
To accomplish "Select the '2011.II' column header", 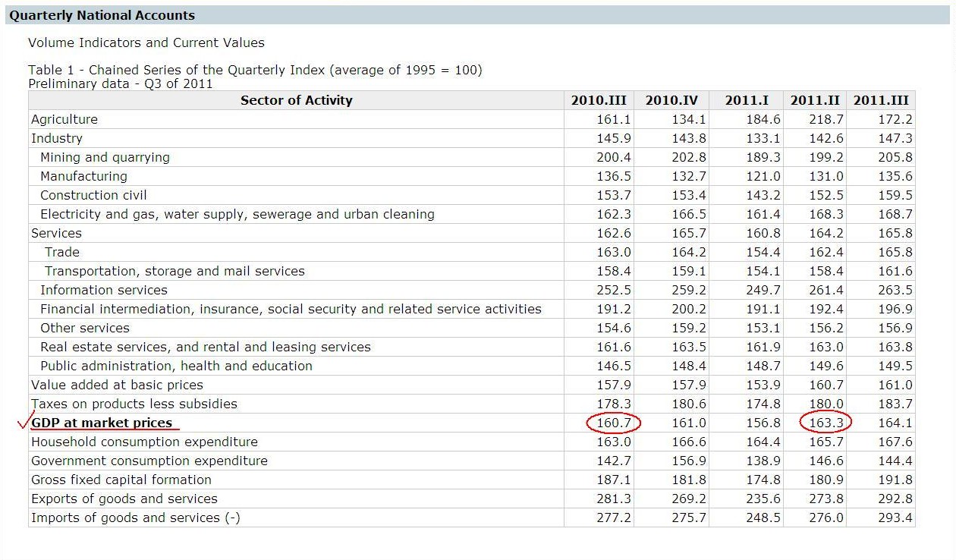I will click(x=815, y=100).
